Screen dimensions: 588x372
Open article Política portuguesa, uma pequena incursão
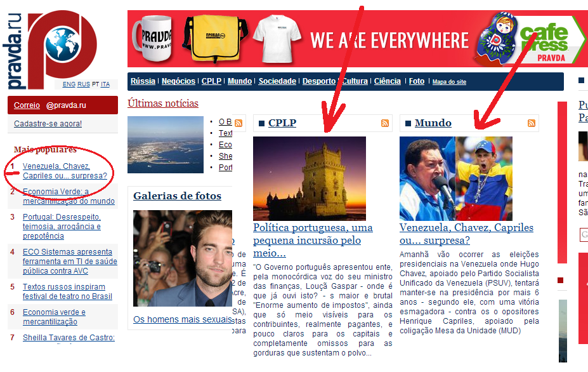click(313, 240)
